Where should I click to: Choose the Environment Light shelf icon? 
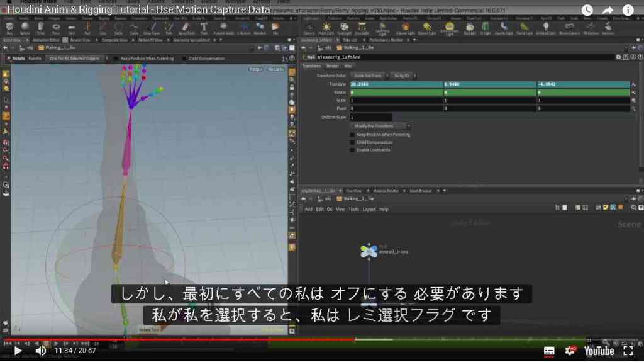coord(449,28)
